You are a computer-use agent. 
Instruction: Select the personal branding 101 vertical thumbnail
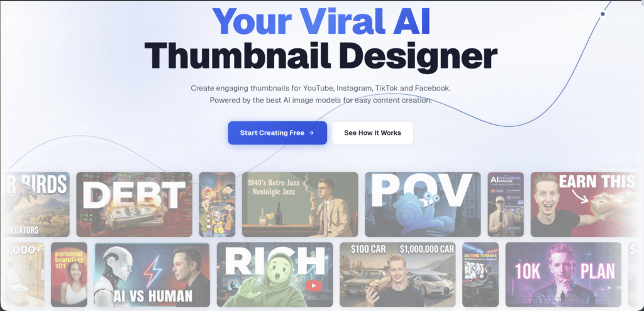click(x=69, y=275)
